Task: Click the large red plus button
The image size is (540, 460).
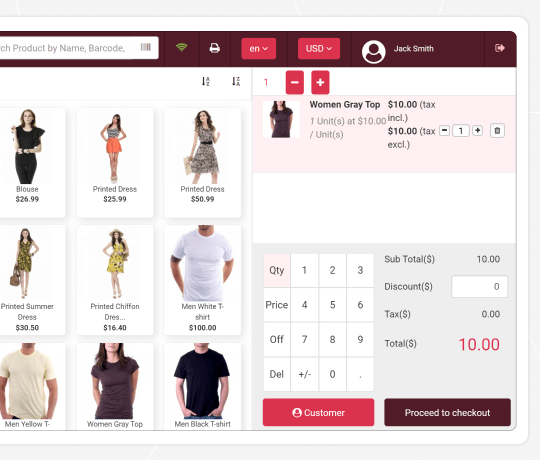Action: point(320,82)
